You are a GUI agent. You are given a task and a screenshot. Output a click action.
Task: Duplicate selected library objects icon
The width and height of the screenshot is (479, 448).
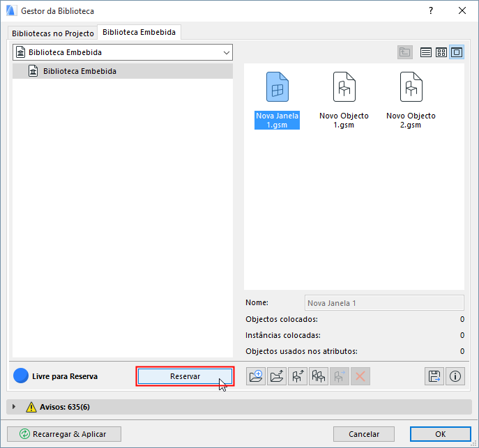coord(319,376)
